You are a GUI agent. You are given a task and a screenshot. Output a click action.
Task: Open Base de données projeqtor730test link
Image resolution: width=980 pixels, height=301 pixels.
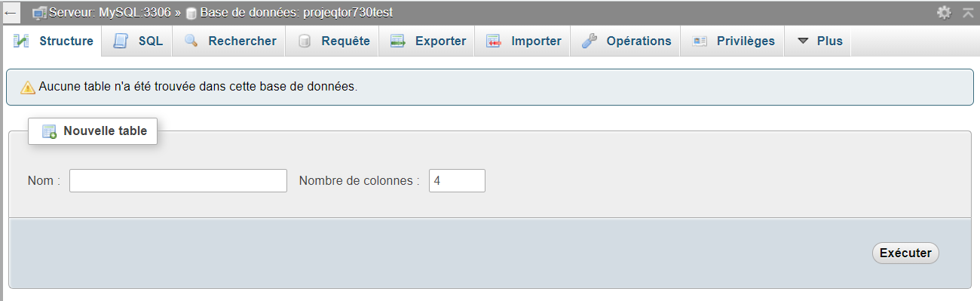pyautogui.click(x=296, y=13)
